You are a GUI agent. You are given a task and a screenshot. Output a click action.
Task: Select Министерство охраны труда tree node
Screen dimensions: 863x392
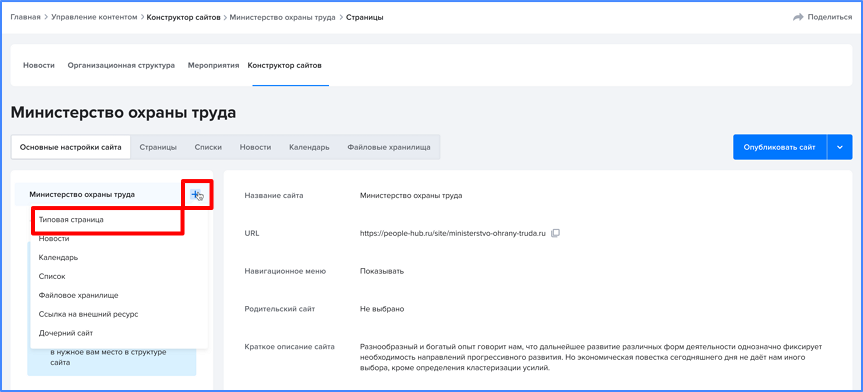(x=82, y=194)
